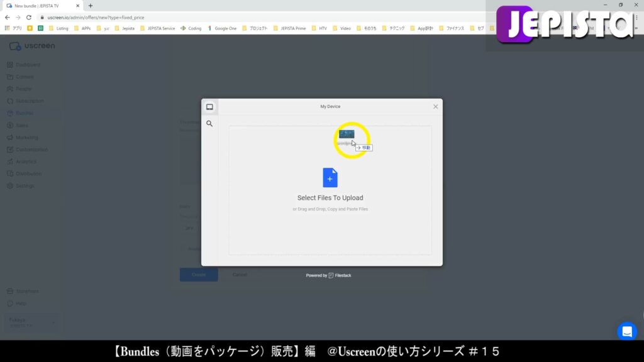Open the HTV bookmark folder
644x362 pixels.
coord(319,28)
